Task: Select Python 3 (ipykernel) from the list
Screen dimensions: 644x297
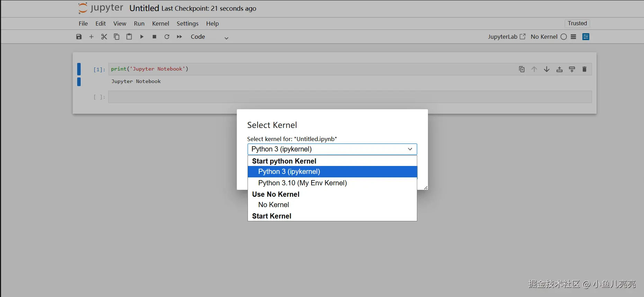Action: pos(332,171)
